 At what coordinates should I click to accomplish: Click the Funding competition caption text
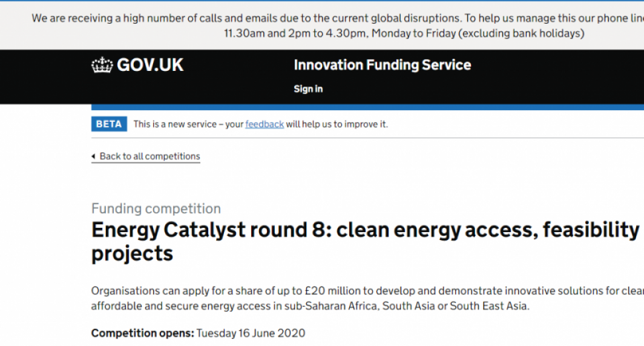(x=156, y=208)
